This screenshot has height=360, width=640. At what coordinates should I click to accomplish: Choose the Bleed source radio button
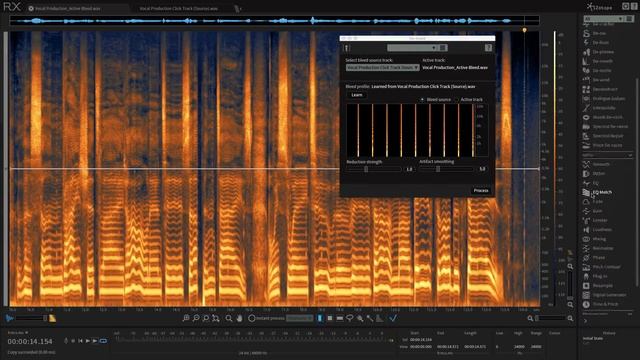pyautogui.click(x=422, y=100)
